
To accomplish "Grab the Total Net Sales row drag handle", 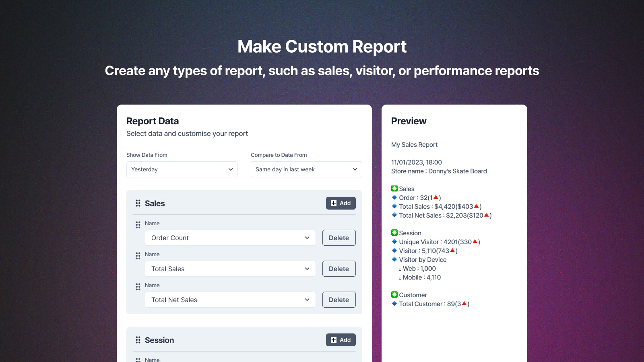I will click(138, 287).
